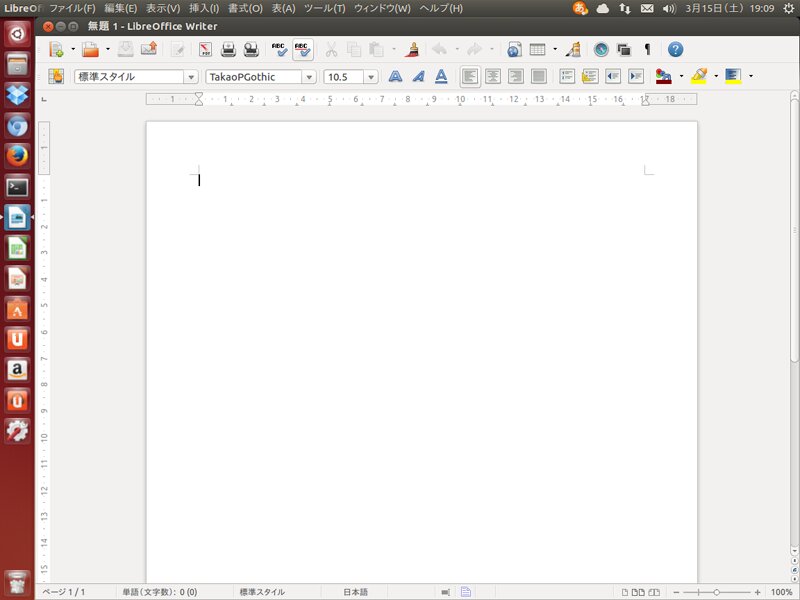This screenshot has width=800, height=600.
Task: Apply bold with the A icon
Action: pos(395,77)
